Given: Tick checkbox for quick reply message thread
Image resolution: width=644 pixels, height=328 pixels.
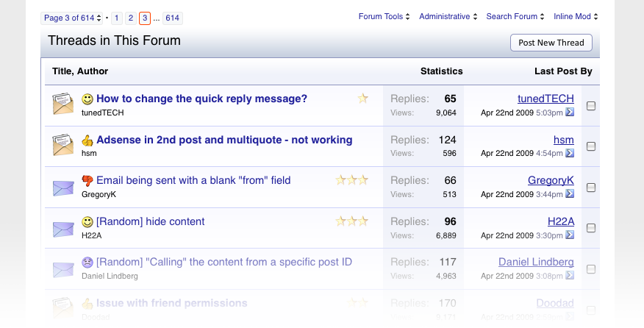Looking at the screenshot, I should (x=591, y=106).
